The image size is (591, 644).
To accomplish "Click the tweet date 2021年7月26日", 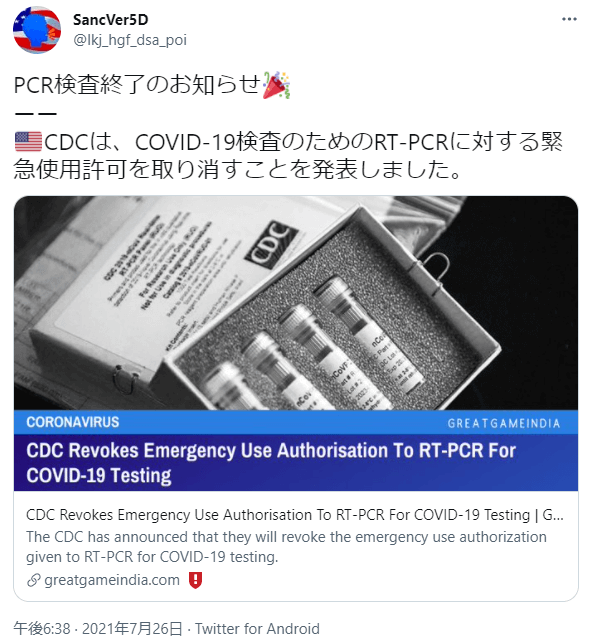I will pyautogui.click(x=132, y=629).
